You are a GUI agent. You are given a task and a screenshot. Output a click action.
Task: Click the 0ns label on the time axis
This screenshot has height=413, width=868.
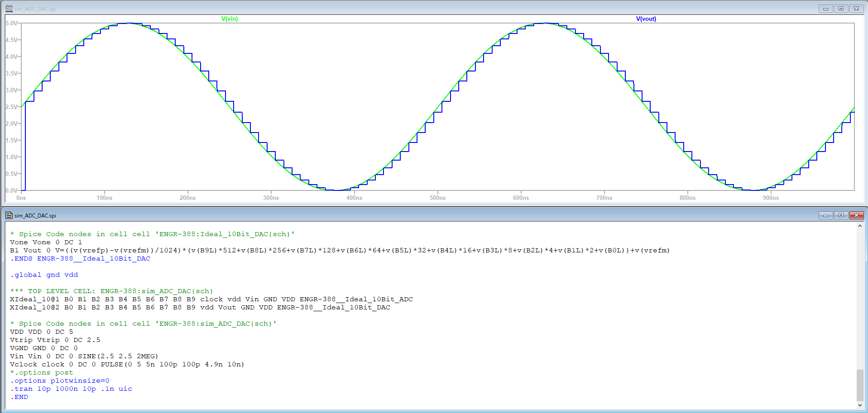click(x=21, y=198)
